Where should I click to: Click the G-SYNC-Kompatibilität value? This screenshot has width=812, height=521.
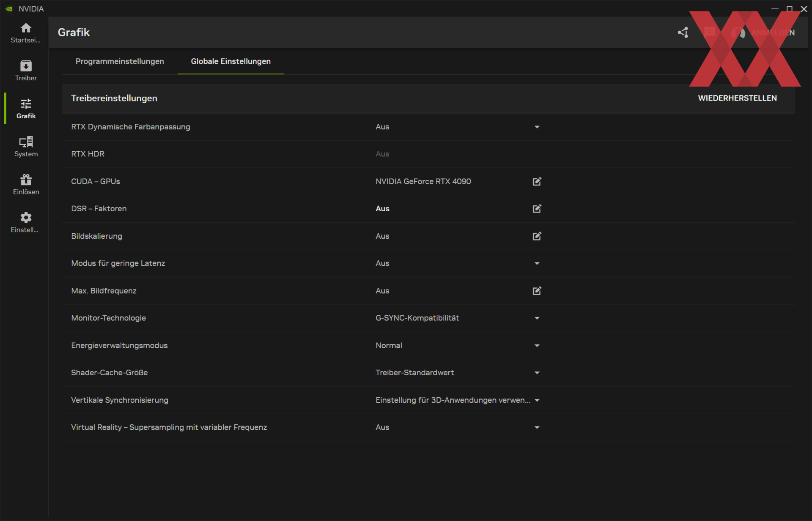417,318
